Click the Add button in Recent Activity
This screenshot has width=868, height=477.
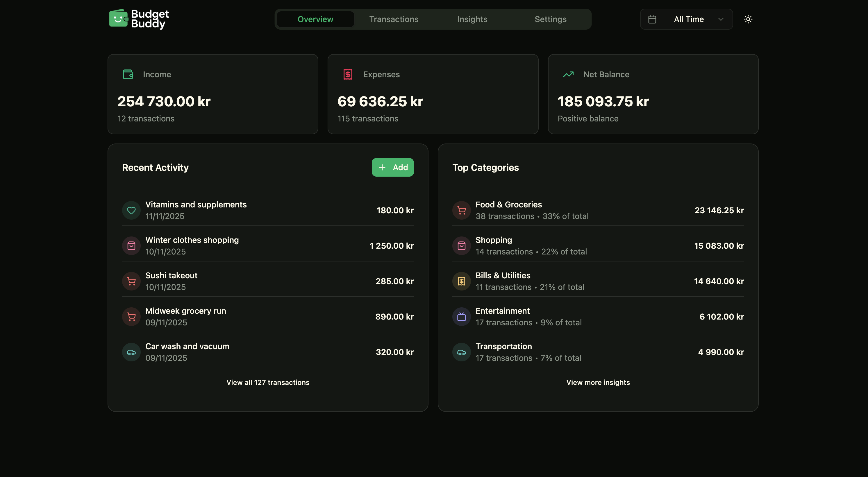point(392,167)
